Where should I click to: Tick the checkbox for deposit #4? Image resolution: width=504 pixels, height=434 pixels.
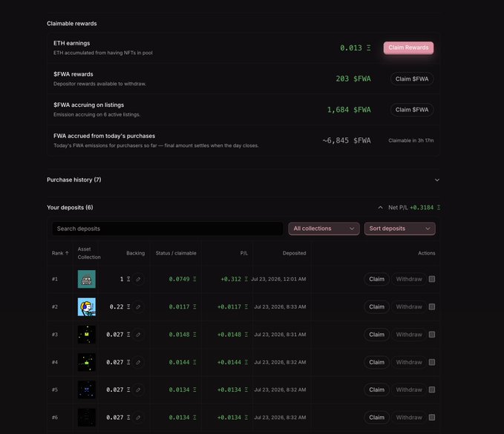[x=432, y=362]
